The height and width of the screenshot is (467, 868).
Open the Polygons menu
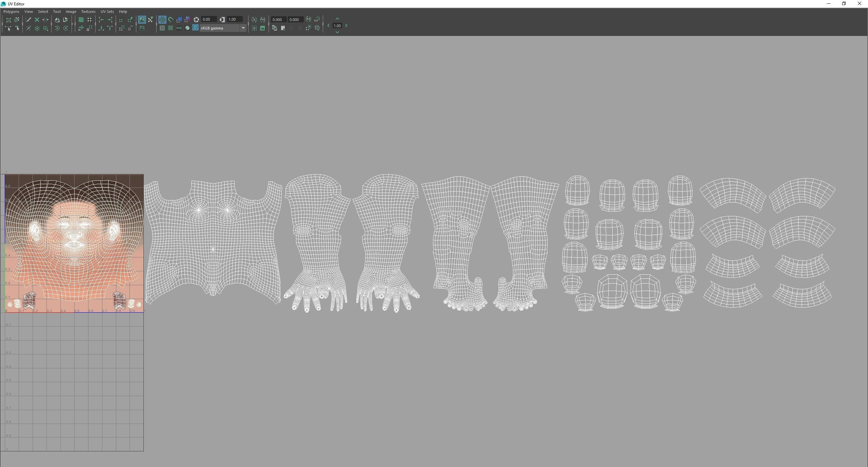coord(11,12)
